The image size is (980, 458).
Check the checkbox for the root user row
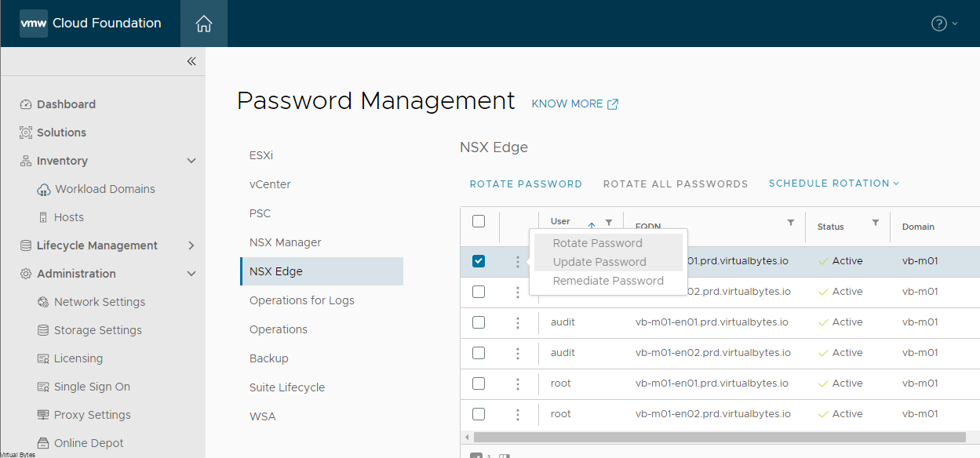(x=478, y=383)
